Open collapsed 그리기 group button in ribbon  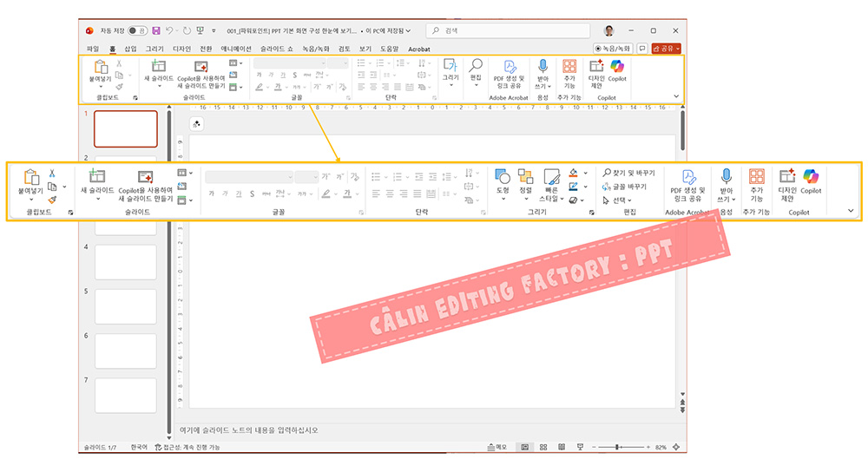[x=450, y=73]
